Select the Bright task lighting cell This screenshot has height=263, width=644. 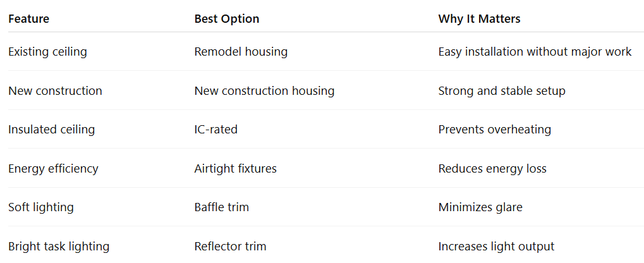59,247
